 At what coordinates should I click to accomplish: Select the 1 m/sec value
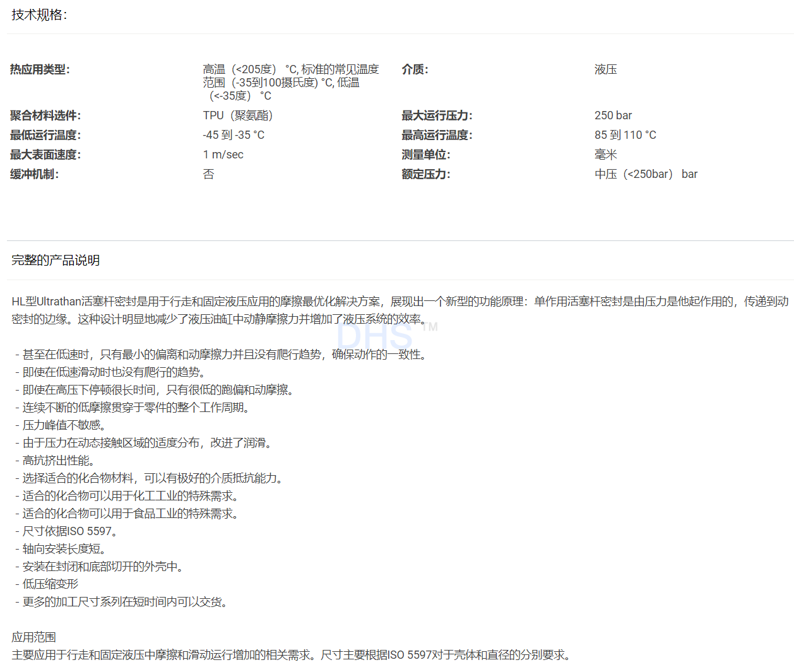223,155
